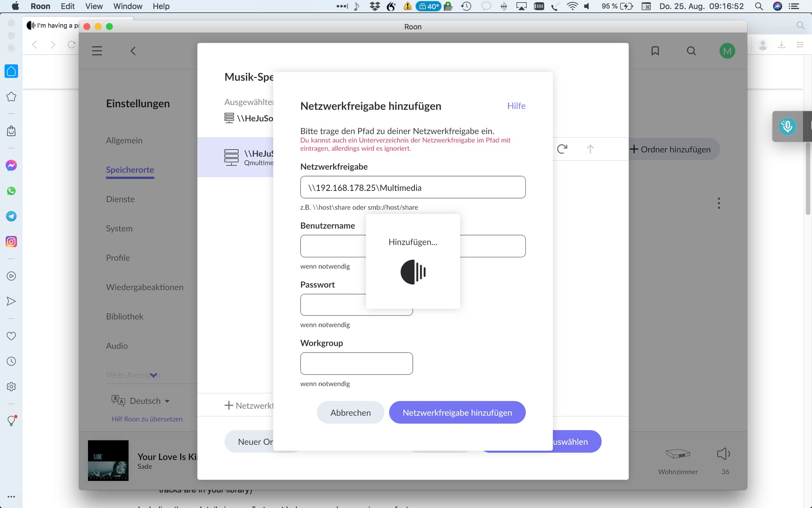Open home icon in browser sidebar
Image resolution: width=812 pixels, height=508 pixels.
[x=11, y=71]
